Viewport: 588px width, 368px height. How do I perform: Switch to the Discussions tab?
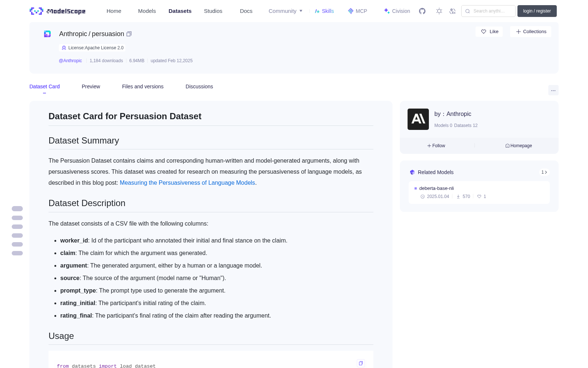tap(199, 86)
